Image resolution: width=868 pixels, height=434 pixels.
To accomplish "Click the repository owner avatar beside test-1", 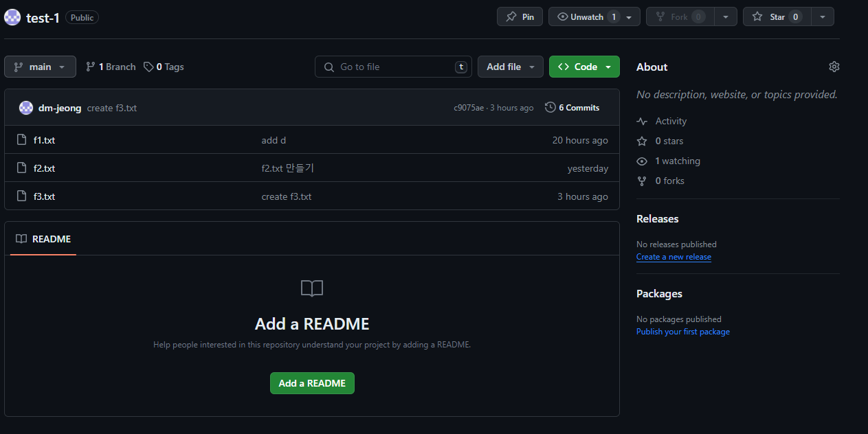I will point(12,17).
